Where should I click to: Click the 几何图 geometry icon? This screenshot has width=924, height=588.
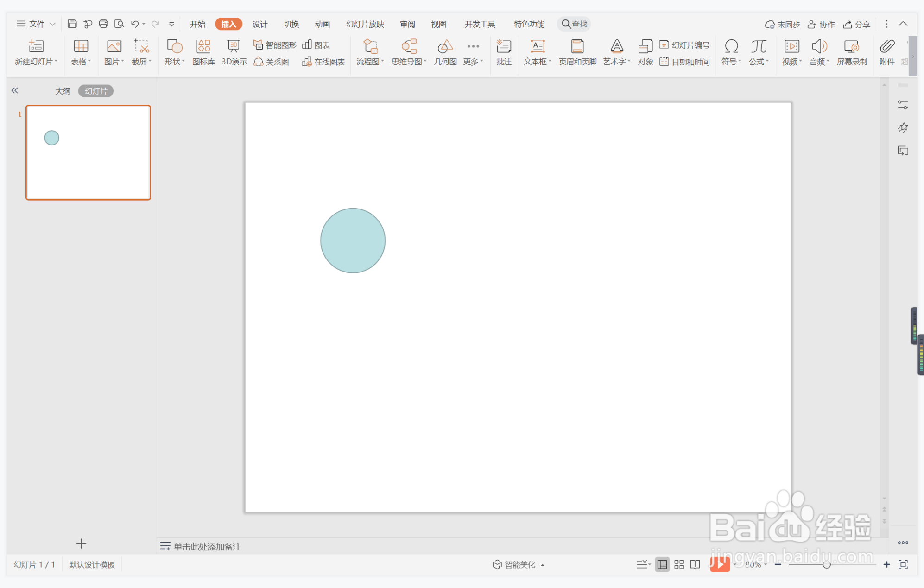click(x=445, y=52)
